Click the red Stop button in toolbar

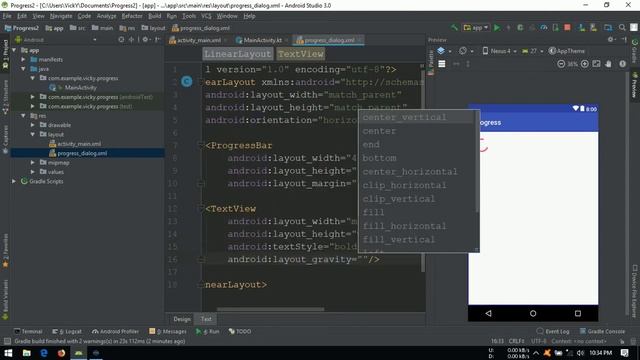567,27
